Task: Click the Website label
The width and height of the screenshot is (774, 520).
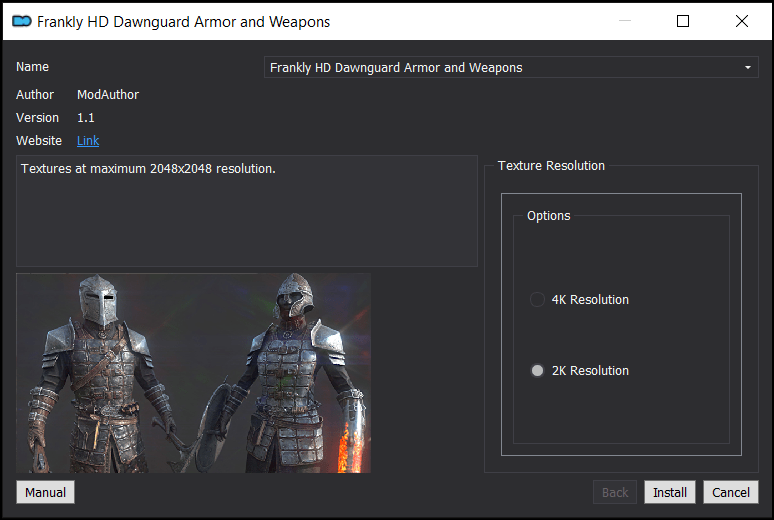Action: [x=39, y=141]
